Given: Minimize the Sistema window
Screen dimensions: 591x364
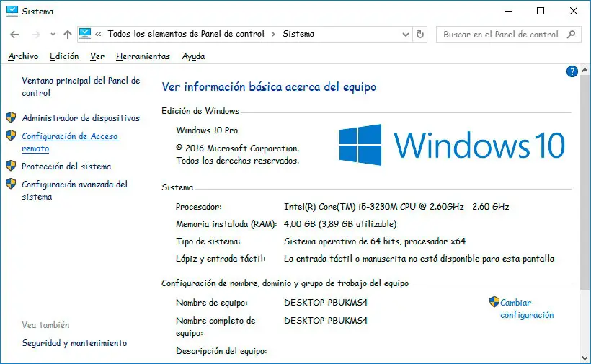Looking at the screenshot, I should tap(508, 11).
